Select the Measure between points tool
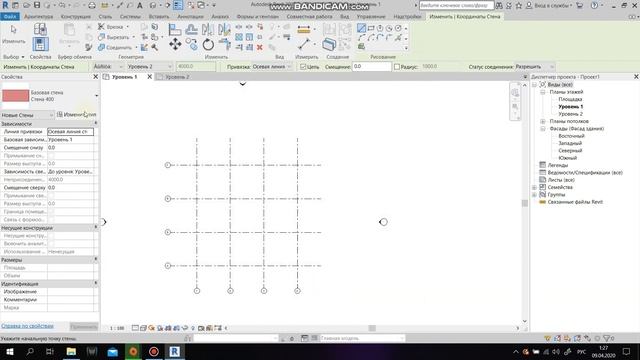The height and width of the screenshot is (360, 640). click(x=304, y=29)
